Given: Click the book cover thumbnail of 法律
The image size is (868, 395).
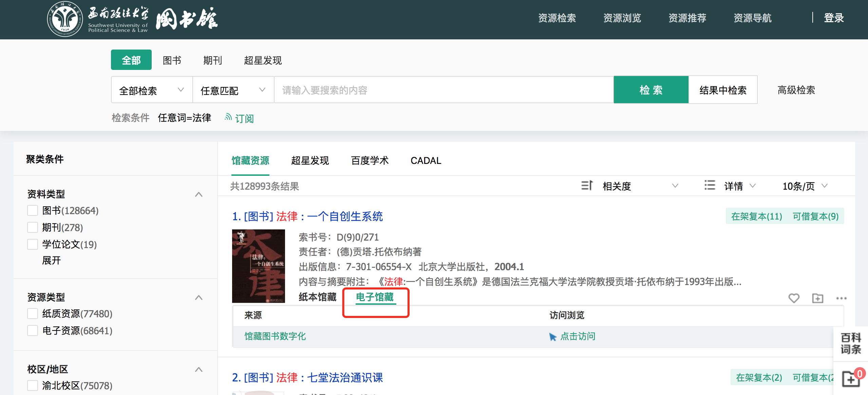Looking at the screenshot, I should coord(258,266).
